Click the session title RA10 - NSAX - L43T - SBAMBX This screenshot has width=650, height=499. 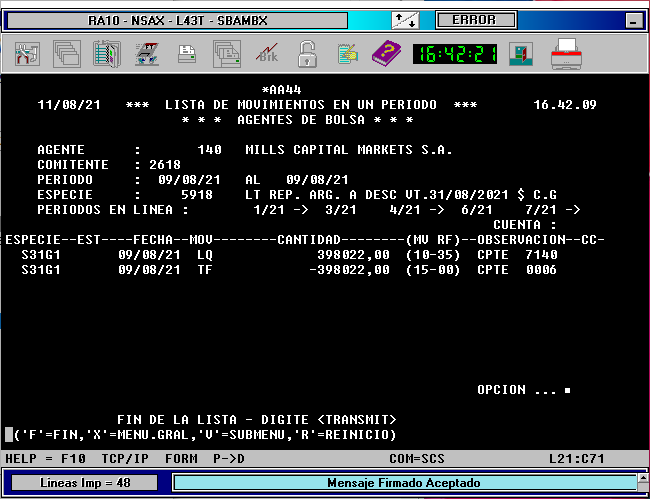177,20
